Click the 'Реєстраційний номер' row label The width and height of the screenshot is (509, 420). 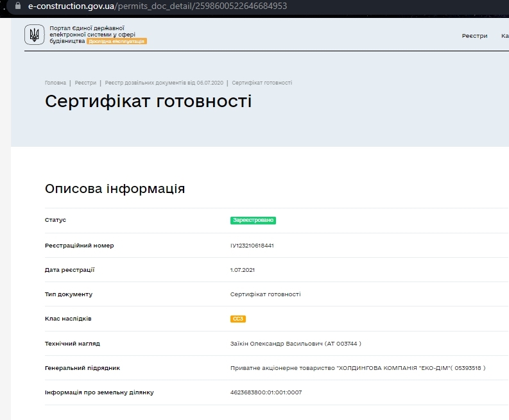tap(79, 246)
